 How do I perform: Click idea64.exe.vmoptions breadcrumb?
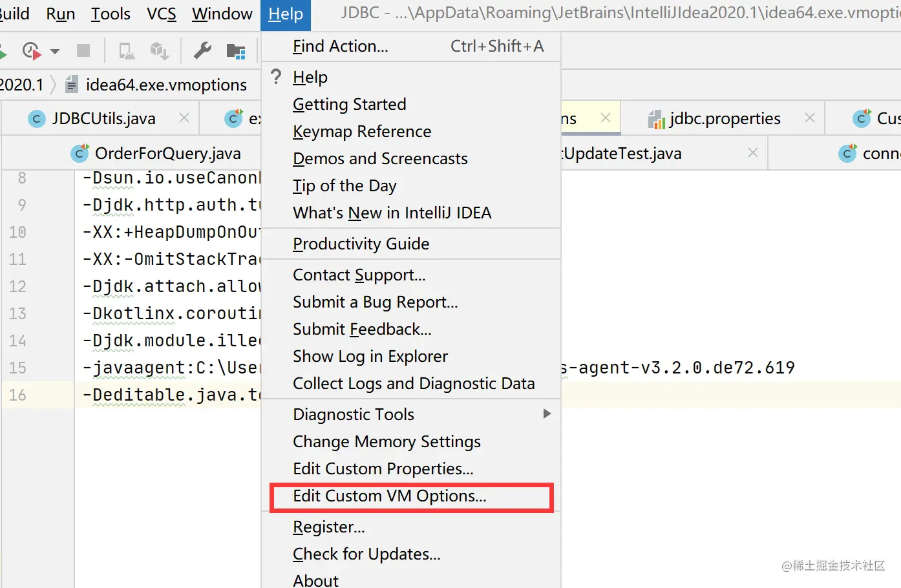tap(165, 85)
